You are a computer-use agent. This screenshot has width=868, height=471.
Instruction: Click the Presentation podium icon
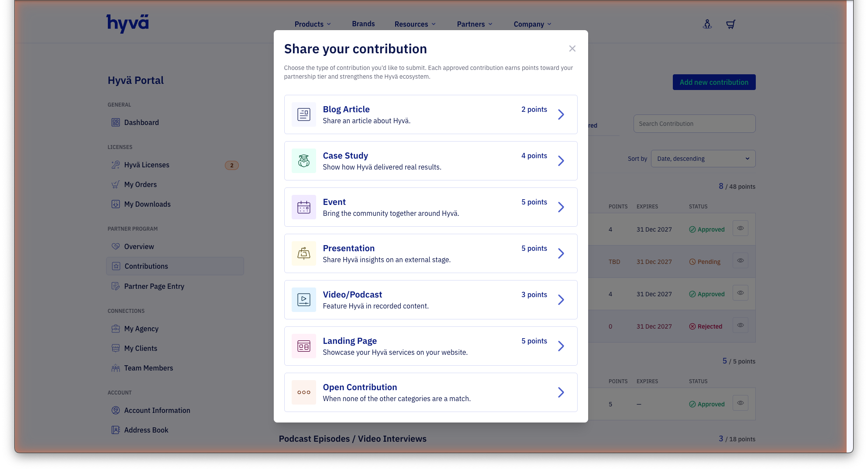[x=303, y=253]
